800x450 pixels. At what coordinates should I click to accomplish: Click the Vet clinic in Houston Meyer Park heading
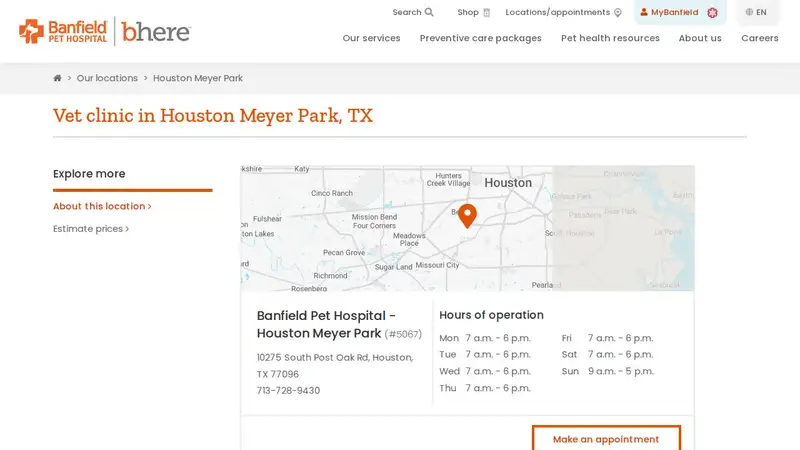tap(213, 115)
